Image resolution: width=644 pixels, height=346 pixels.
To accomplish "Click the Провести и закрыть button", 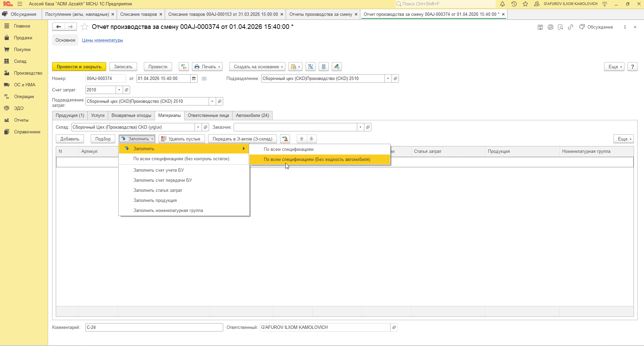I will click(79, 67).
